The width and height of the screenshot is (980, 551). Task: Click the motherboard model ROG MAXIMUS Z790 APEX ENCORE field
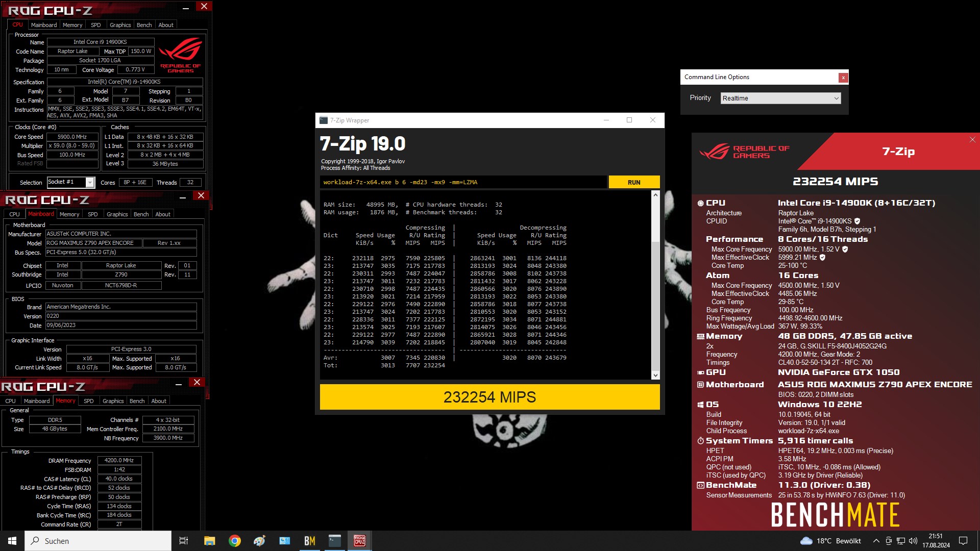pos(94,243)
